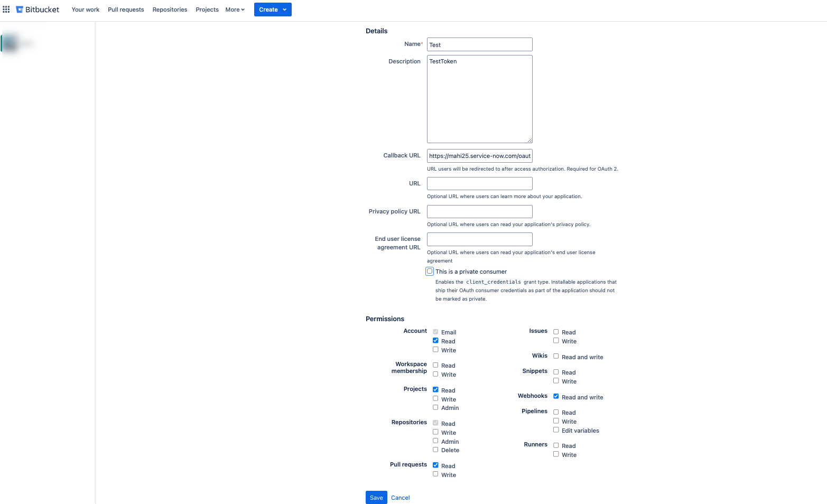Expand the More dropdown menu
The height and width of the screenshot is (504, 827).
click(235, 10)
